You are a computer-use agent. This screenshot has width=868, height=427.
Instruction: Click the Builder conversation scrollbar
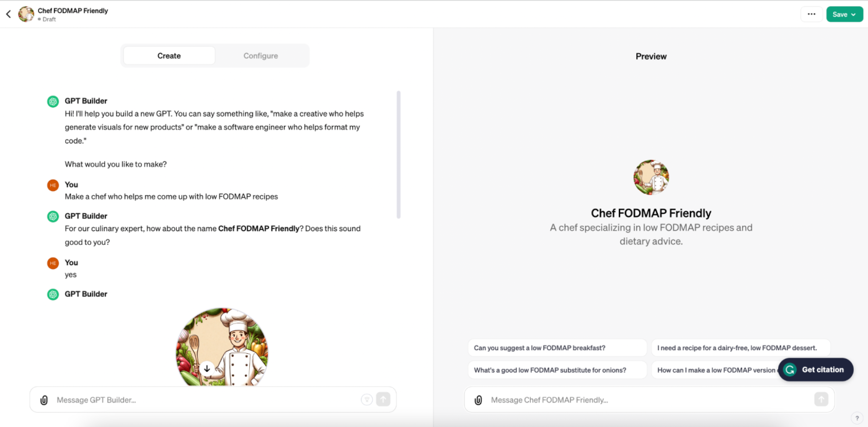click(399, 155)
